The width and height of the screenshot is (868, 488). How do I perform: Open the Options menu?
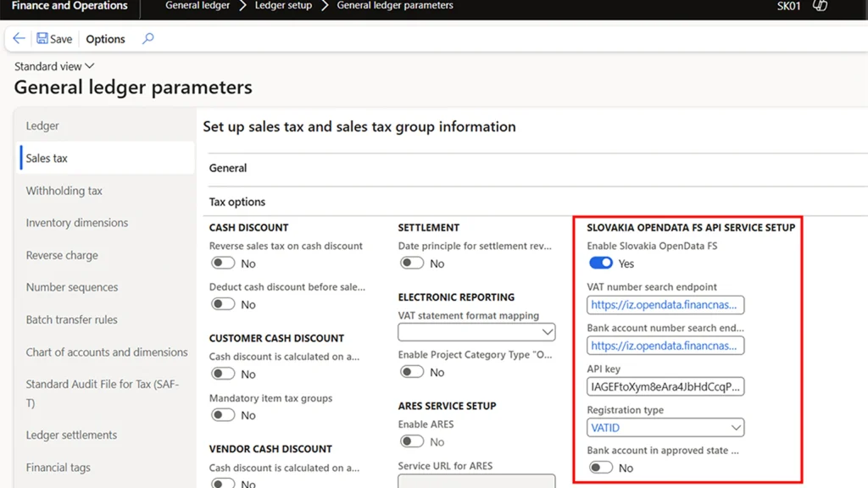tap(105, 39)
